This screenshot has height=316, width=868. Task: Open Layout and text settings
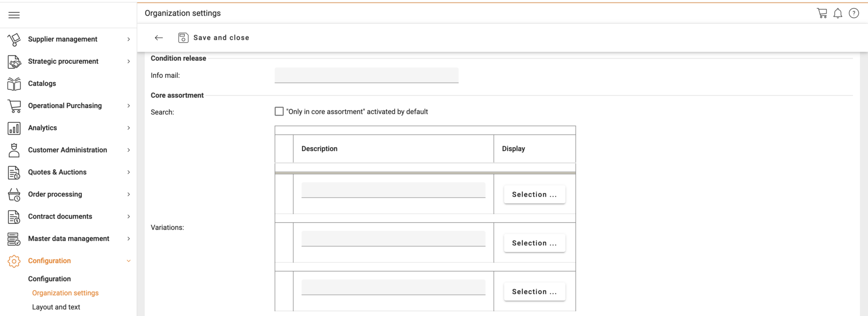pyautogui.click(x=56, y=307)
